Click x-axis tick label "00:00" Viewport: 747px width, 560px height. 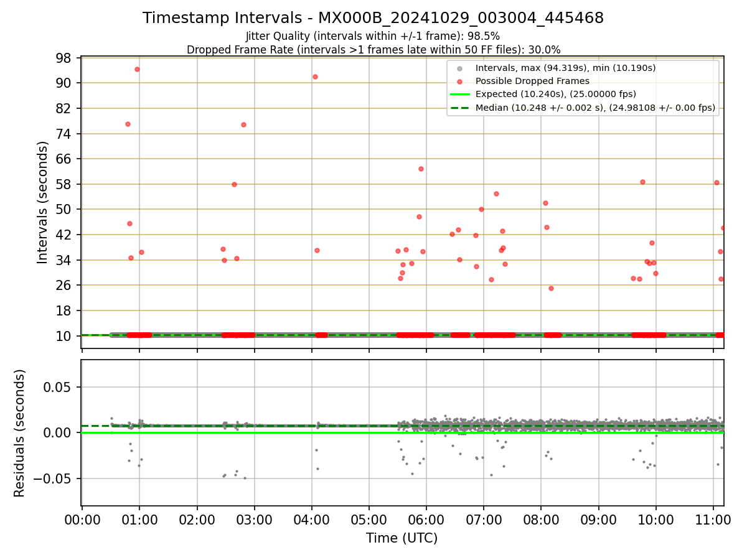tap(82, 520)
